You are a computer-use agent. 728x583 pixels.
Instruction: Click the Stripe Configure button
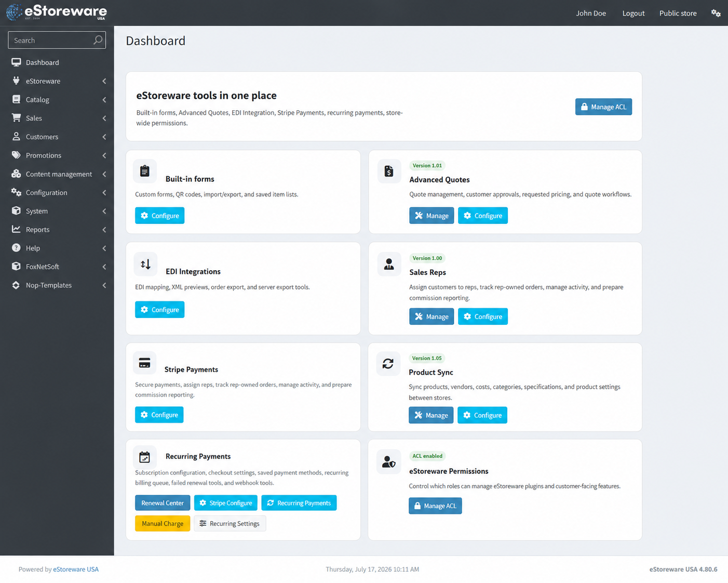pyautogui.click(x=226, y=503)
